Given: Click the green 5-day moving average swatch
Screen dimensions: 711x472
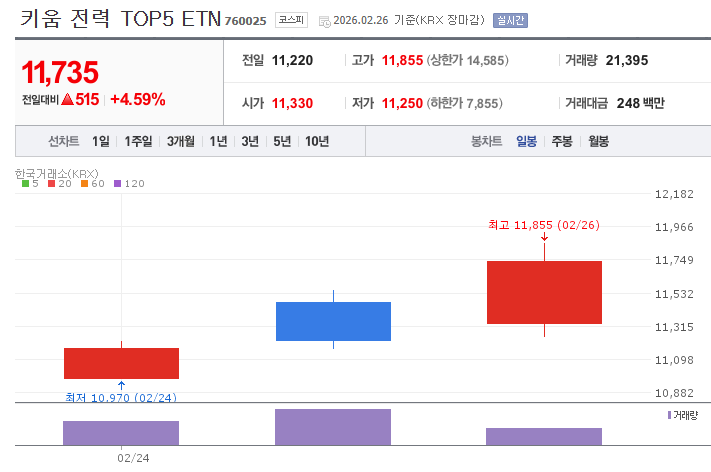Looking at the screenshot, I should click(x=25, y=184).
